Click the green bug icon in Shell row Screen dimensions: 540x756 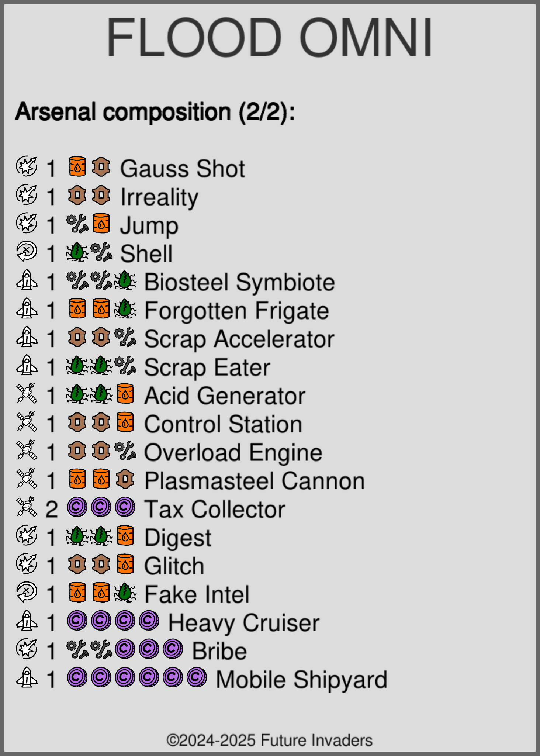77,252
